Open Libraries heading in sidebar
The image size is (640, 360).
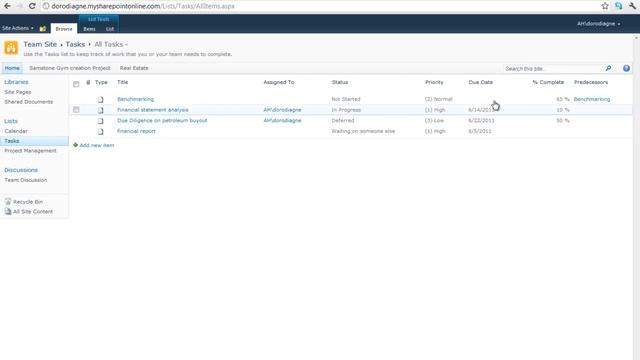pos(16,82)
